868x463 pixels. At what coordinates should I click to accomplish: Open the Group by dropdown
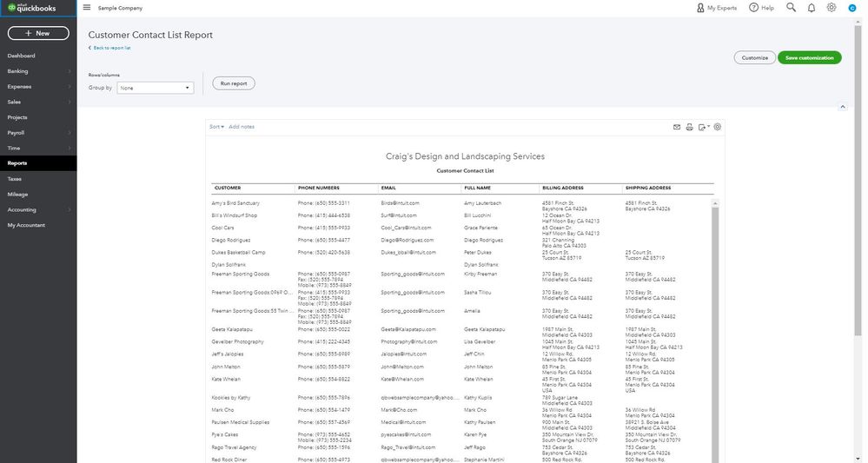[155, 88]
